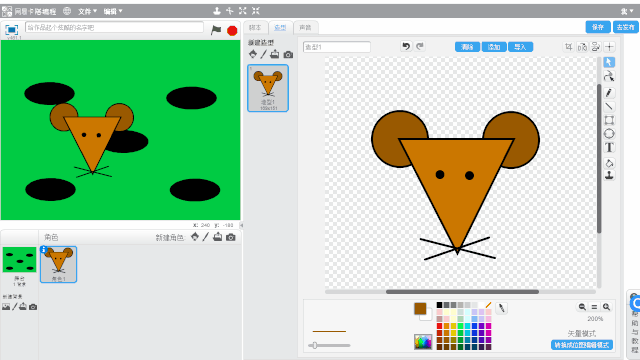Switch to the 脚本 (Scripts) tab
This screenshot has width=640, height=360.
[255, 27]
